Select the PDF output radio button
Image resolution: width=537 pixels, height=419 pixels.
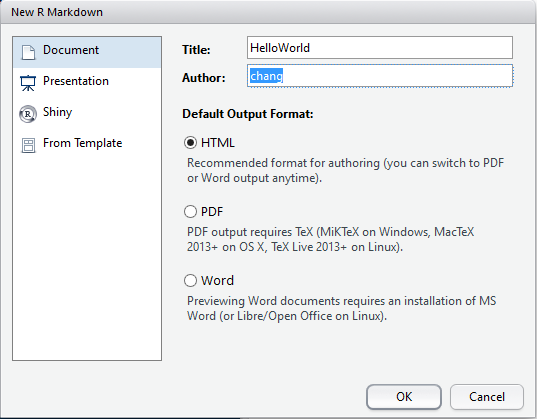[190, 212]
